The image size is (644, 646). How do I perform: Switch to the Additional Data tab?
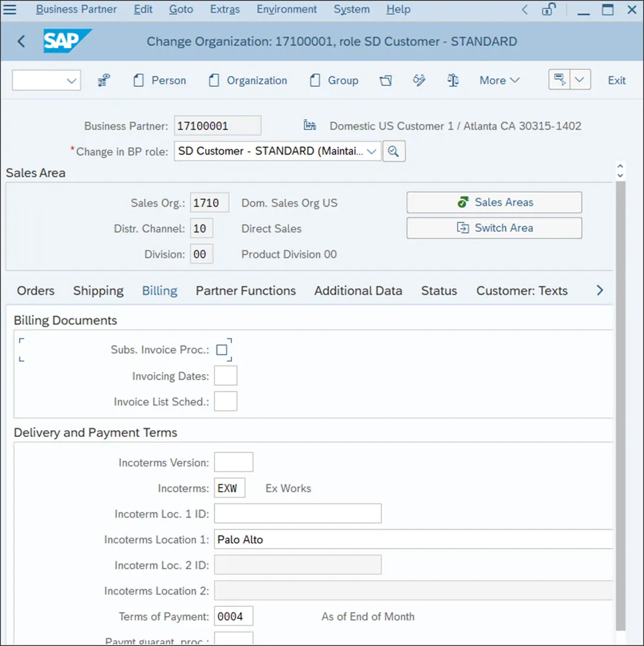click(358, 290)
